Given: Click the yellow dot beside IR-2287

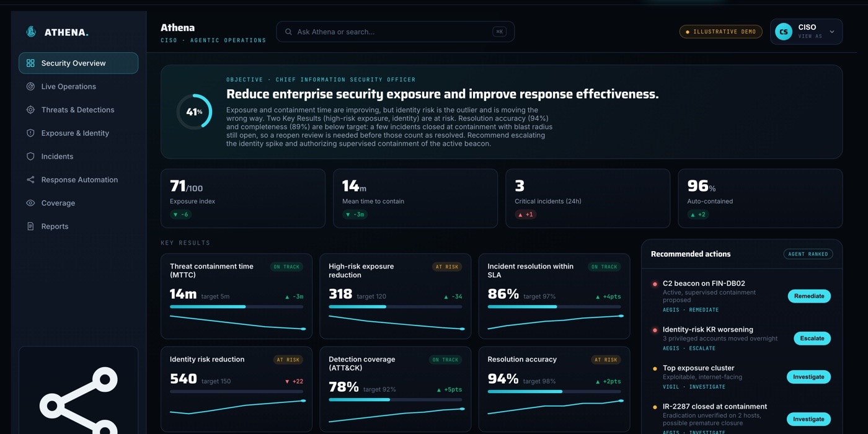Looking at the screenshot, I should tap(655, 407).
